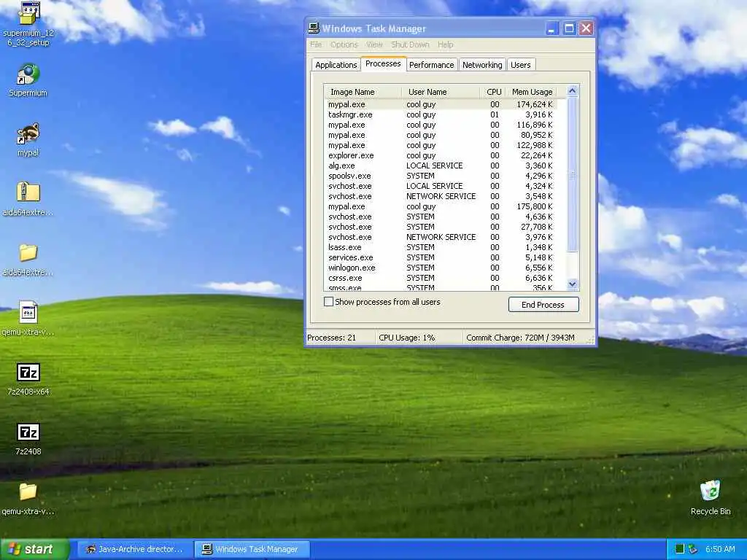Viewport: 747px width, 560px height.
Task: Select the csrss.exe process row
Action: (x=440, y=278)
